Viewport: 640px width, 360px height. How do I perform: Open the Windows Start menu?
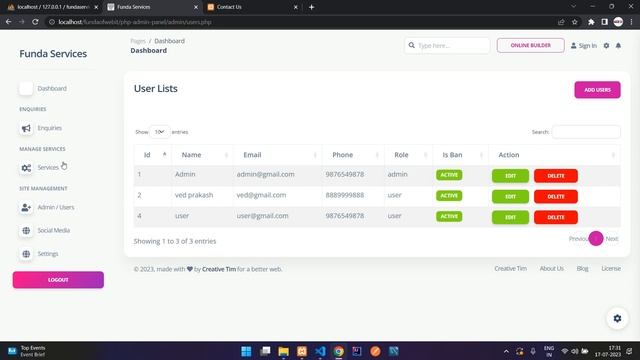246,351
